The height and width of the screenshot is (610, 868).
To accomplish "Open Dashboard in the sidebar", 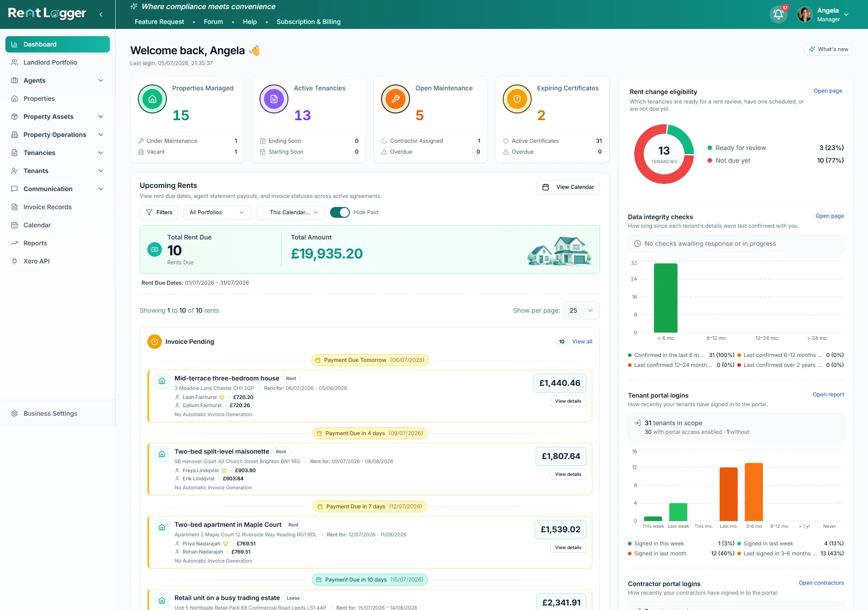I will [x=57, y=44].
